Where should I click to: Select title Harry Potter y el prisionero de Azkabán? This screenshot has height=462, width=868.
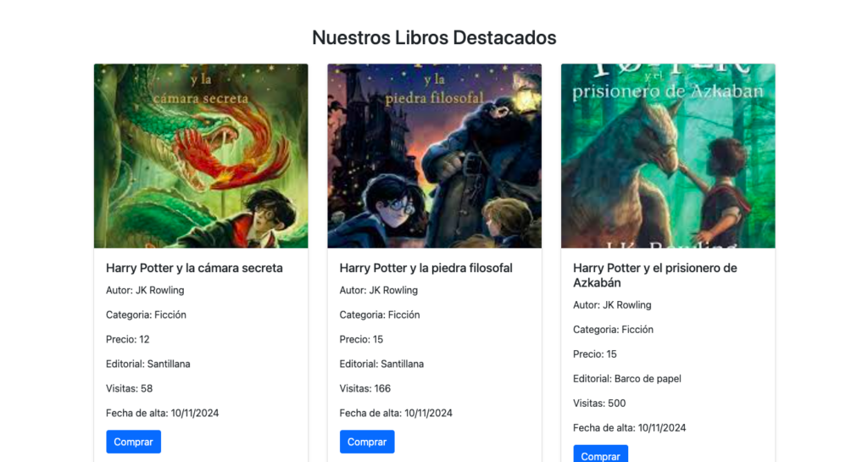pos(655,275)
